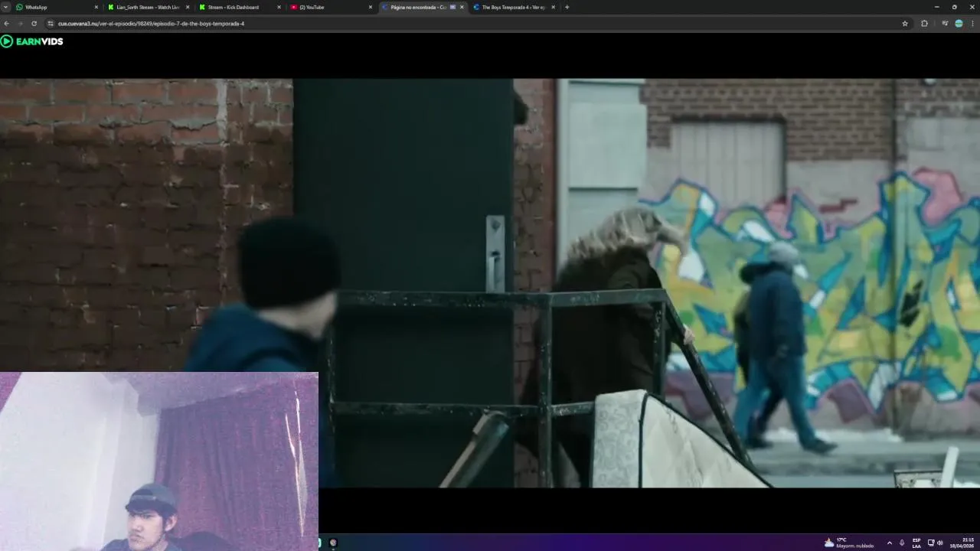Reload the current page
Image resolution: width=980 pixels, height=551 pixels.
coord(34,24)
